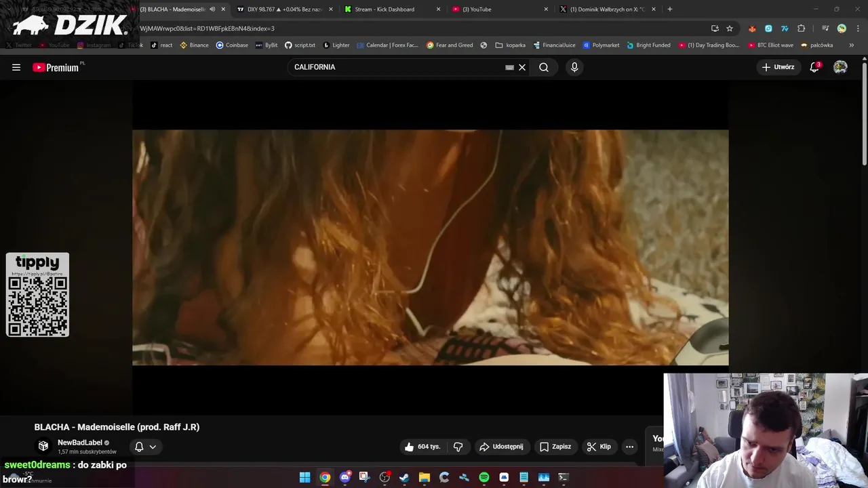The height and width of the screenshot is (488, 868).
Task: Open Discord from the taskbar
Action: (345, 477)
